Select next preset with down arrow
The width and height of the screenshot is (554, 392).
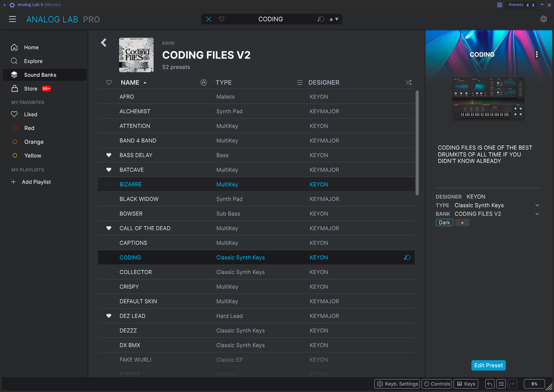[337, 19]
